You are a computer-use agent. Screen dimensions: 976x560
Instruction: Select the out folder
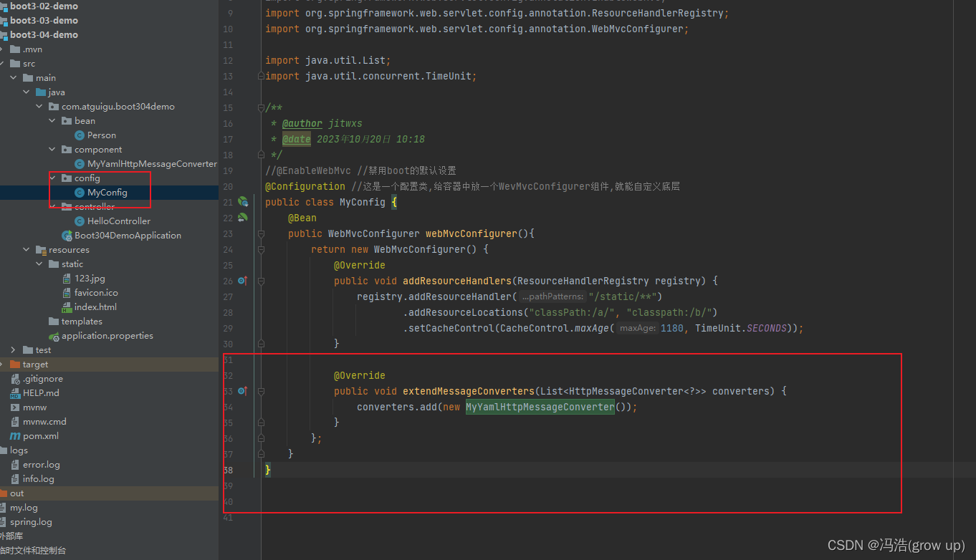[x=16, y=493]
